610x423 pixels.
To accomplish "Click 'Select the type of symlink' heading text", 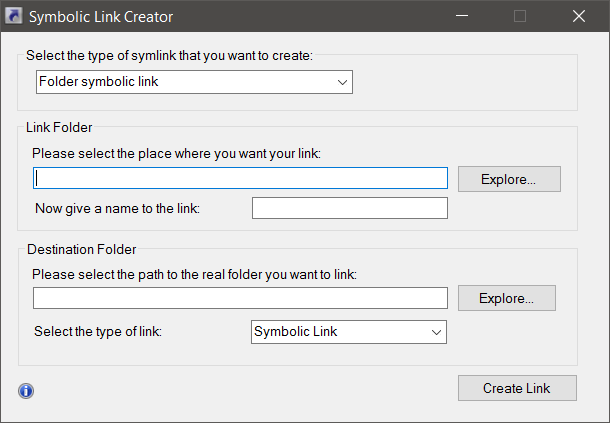I will click(x=169, y=55).
